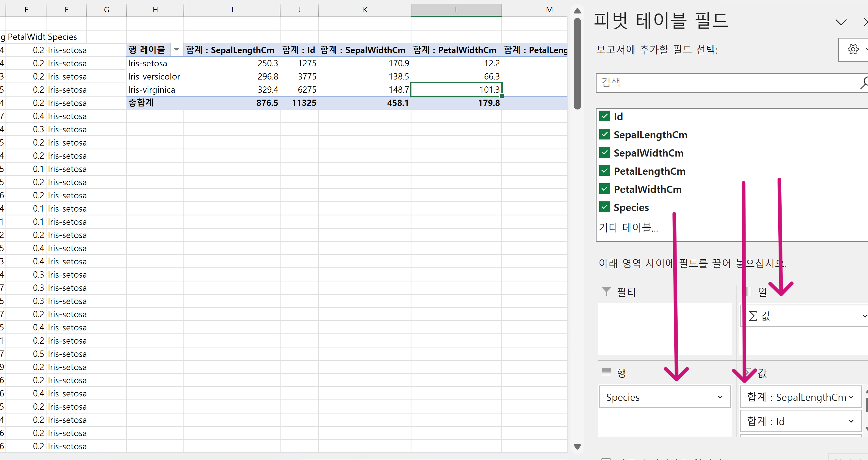The image size is (868, 460).
Task: Uncheck the PetalLengthCm field checkbox
Action: [605, 171]
